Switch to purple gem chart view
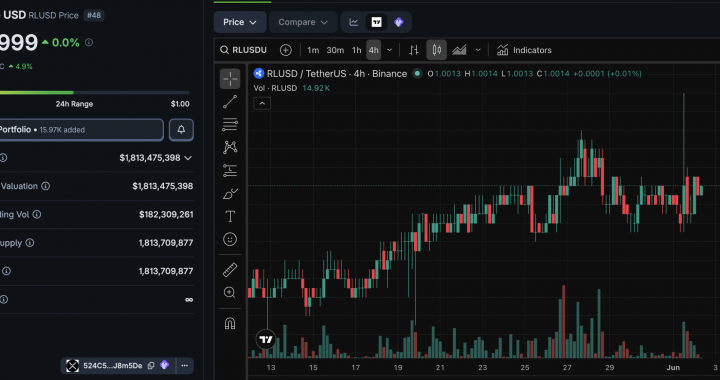The image size is (720, 380). point(399,22)
